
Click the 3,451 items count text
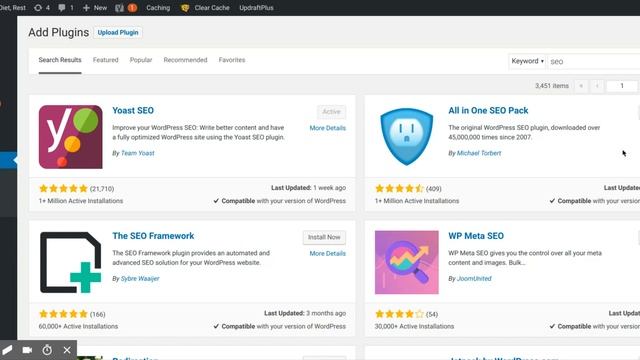pos(552,86)
